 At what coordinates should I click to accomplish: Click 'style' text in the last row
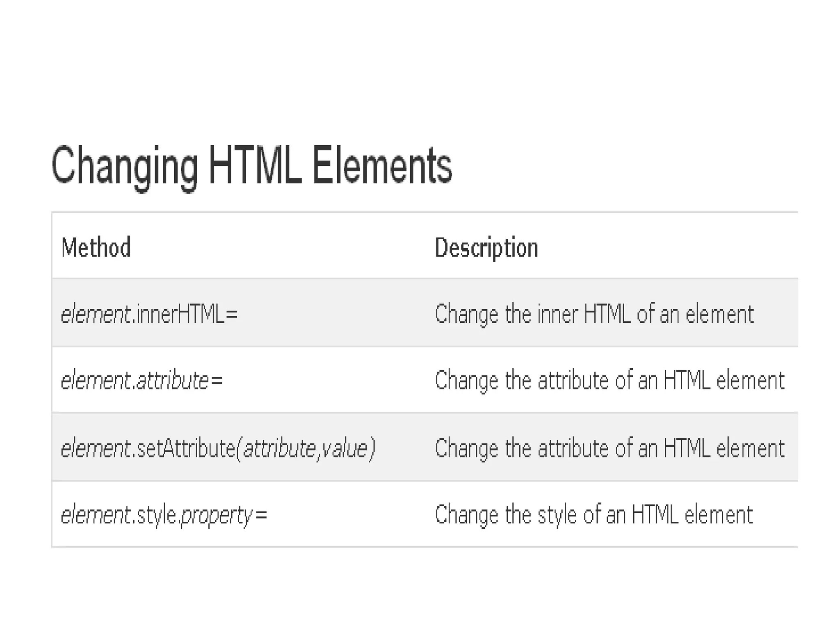click(x=156, y=516)
